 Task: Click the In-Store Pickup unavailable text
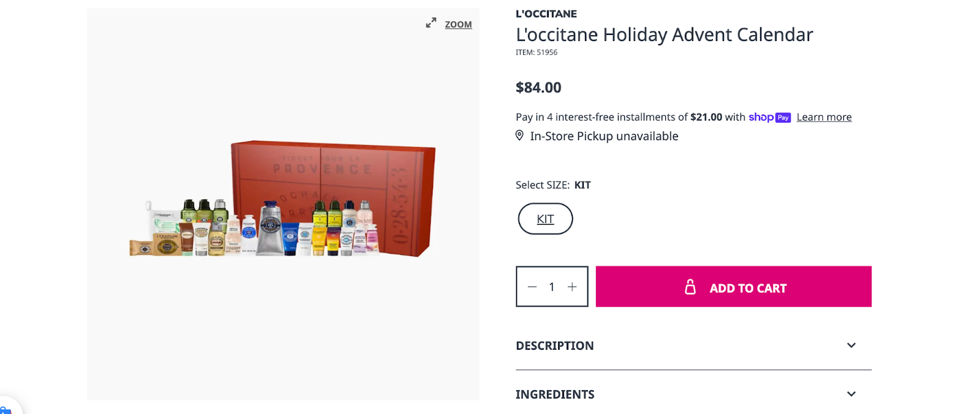click(604, 136)
